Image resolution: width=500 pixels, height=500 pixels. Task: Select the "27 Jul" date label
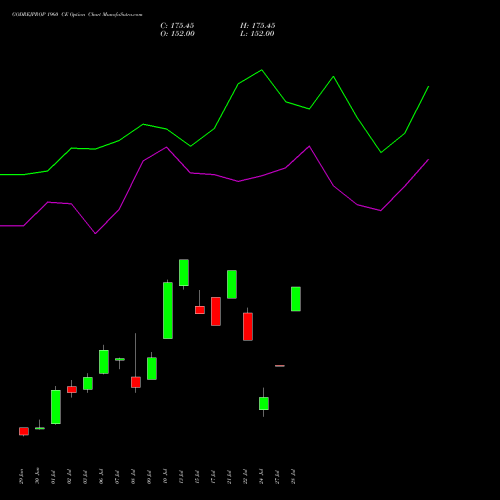click(277, 477)
